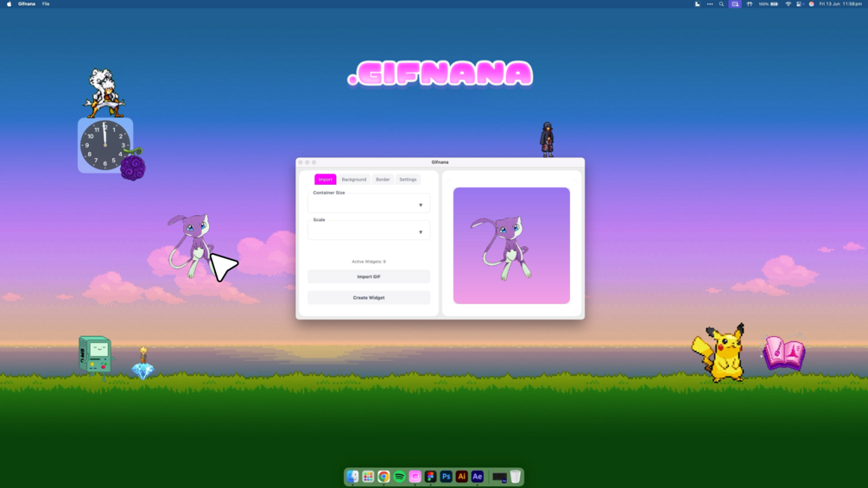Click the minimized window thumbnail in dock
This screenshot has height=488, width=868.
point(499,477)
